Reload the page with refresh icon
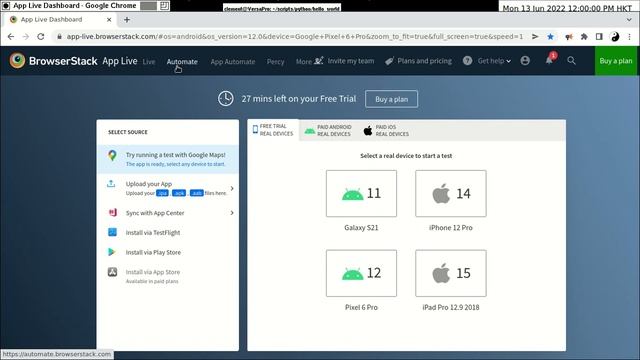The width and height of the screenshot is (640, 360). point(41,37)
